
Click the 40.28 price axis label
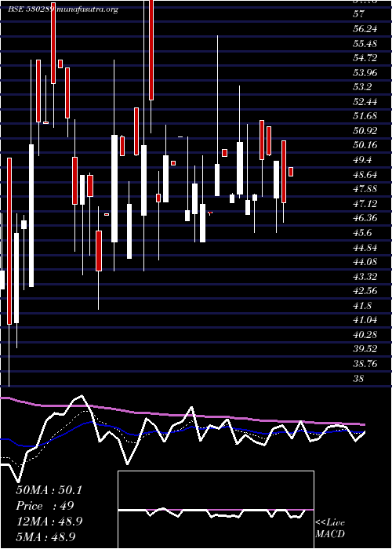[x=365, y=335]
